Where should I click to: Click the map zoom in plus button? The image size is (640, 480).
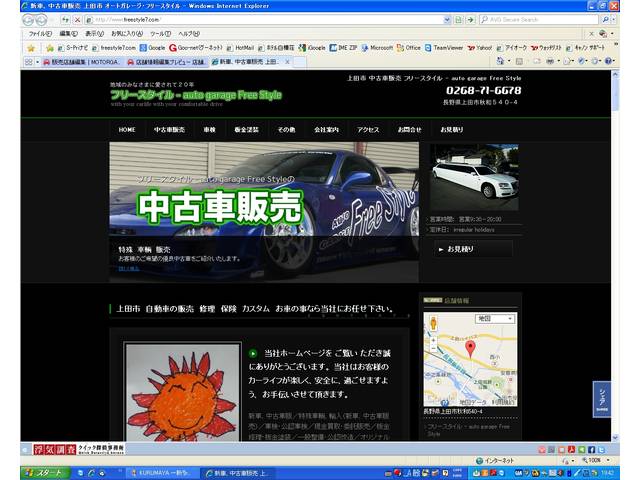[433, 340]
